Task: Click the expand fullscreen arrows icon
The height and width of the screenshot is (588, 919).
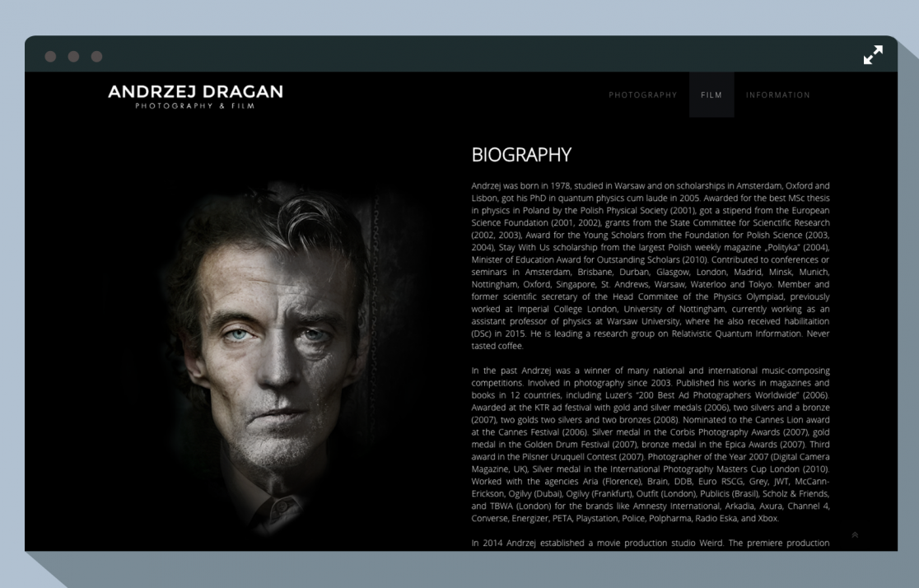Action: click(x=873, y=55)
